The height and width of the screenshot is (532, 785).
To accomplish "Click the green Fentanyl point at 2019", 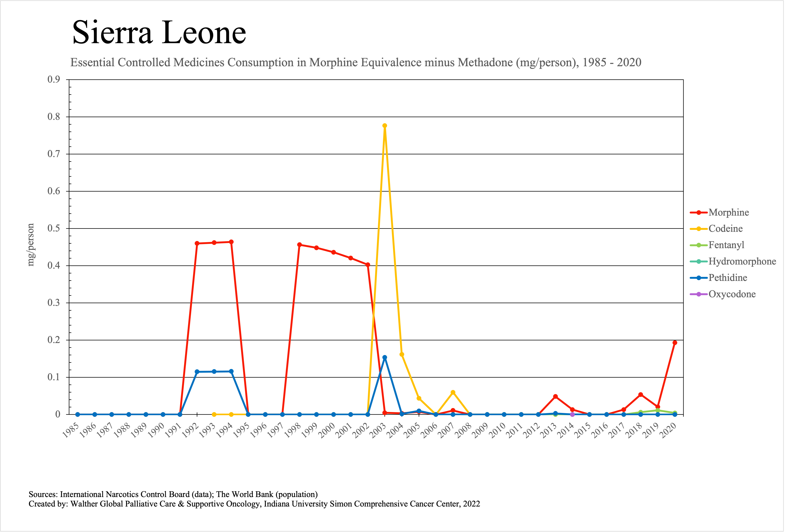I will coord(658,410).
